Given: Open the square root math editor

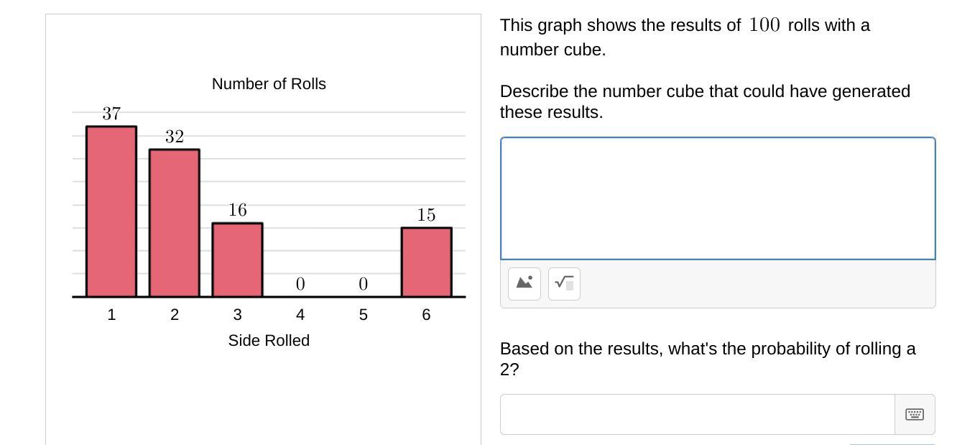Looking at the screenshot, I should [x=564, y=283].
